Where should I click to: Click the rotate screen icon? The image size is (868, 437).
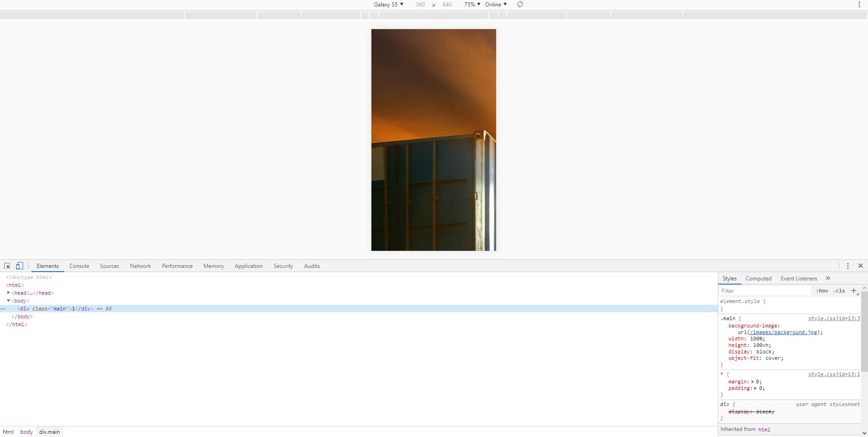tap(520, 4)
